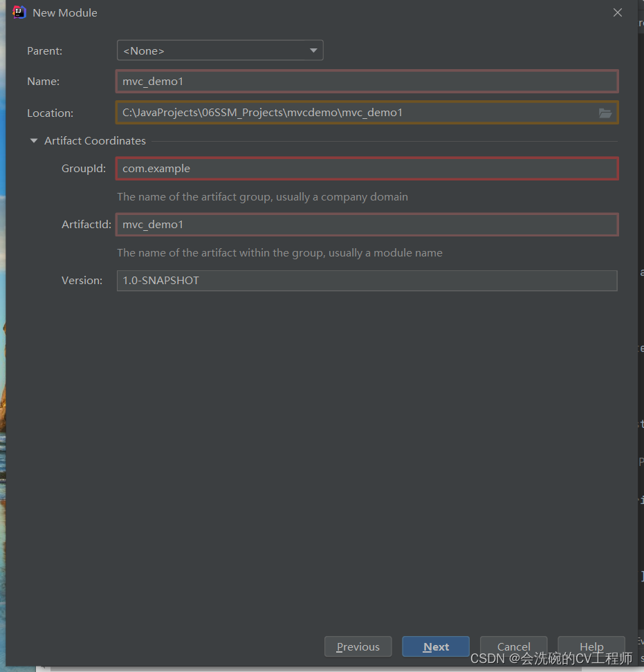Click the New Module title text

pos(65,13)
